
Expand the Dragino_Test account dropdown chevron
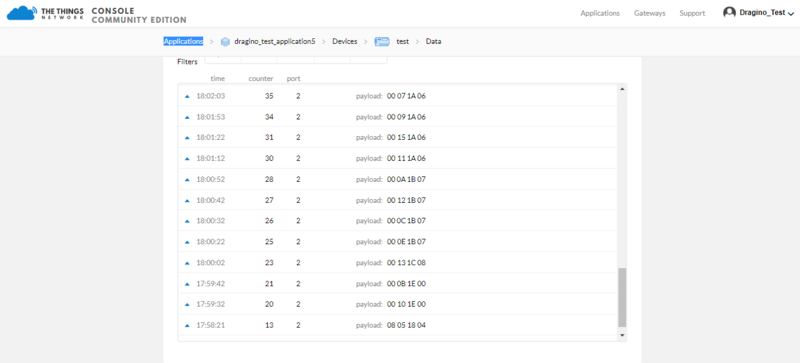click(791, 14)
